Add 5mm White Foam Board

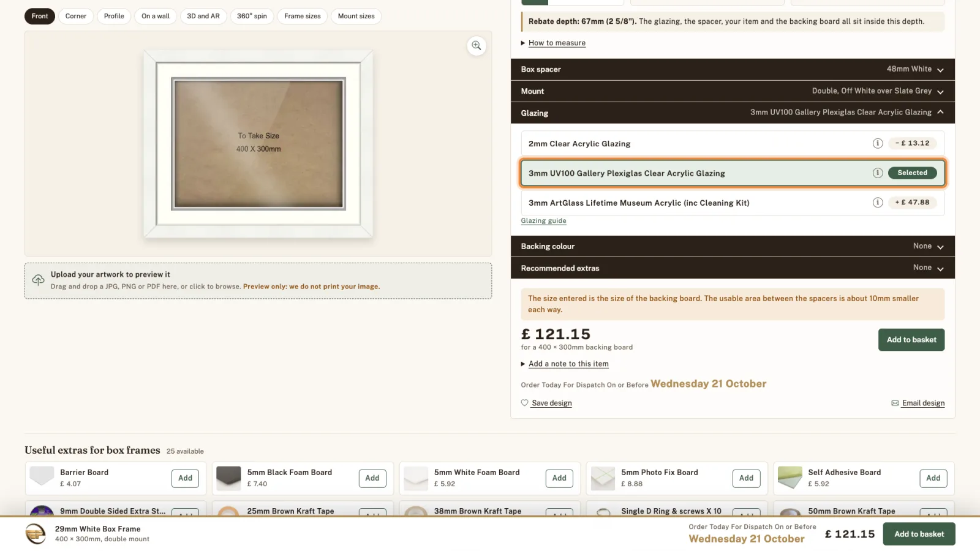[559, 478]
